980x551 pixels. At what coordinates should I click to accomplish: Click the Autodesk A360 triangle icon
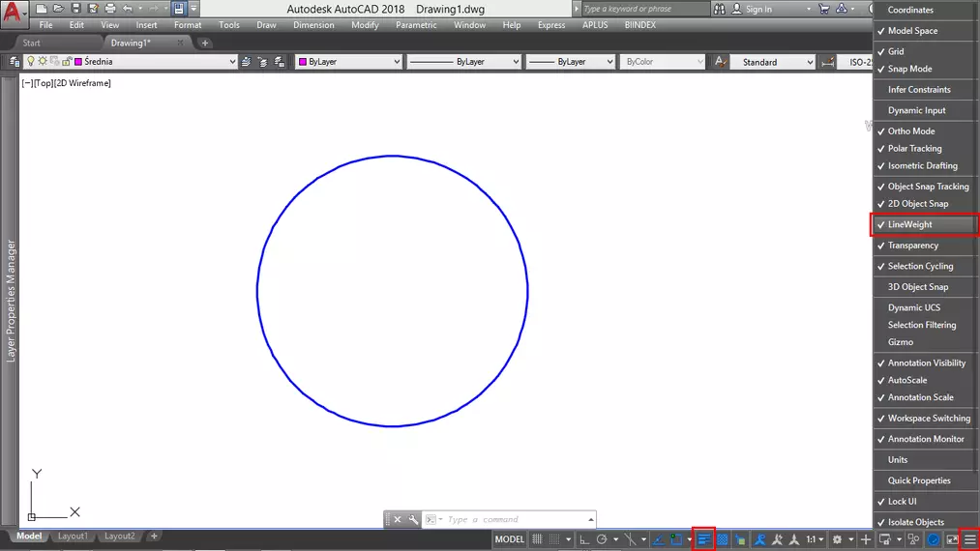point(842,9)
